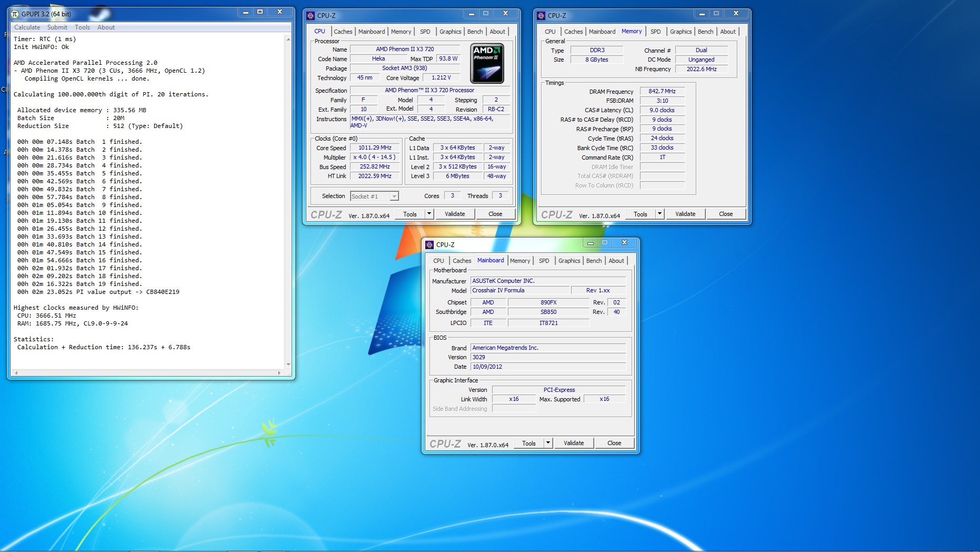
Task: Close the CPU-Z Memory window
Action: 736,14
